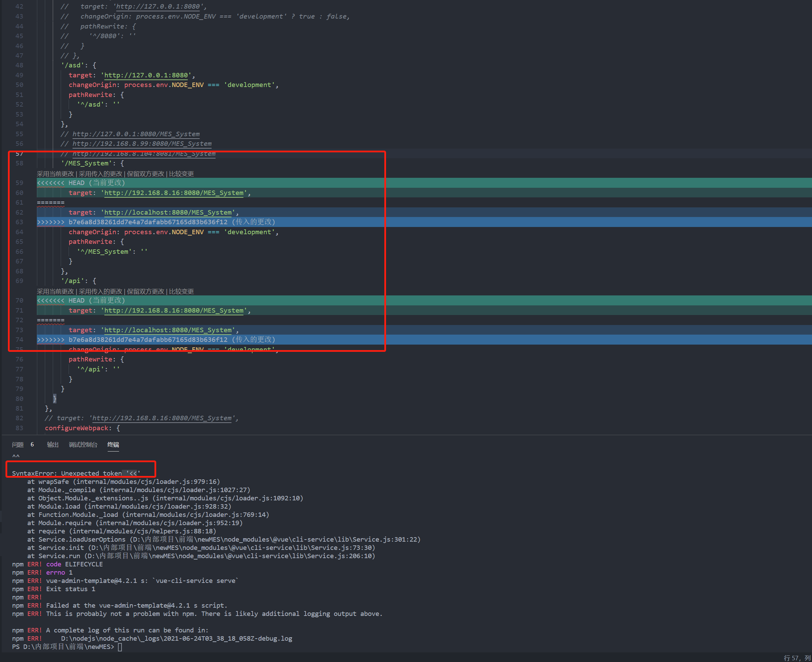Image resolution: width=812 pixels, height=662 pixels.
Task: Open the localhost:8080 target URL on line 62
Action: [168, 213]
